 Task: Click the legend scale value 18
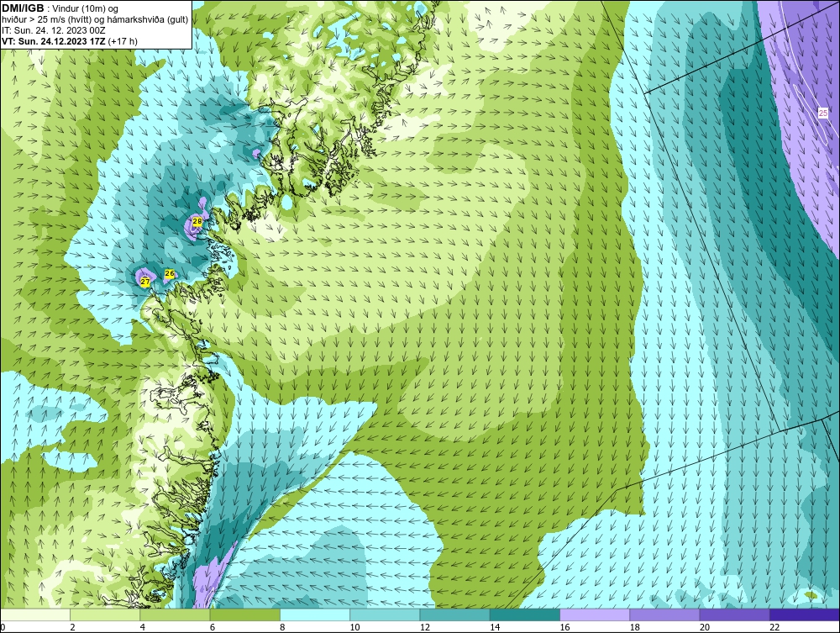point(634,628)
